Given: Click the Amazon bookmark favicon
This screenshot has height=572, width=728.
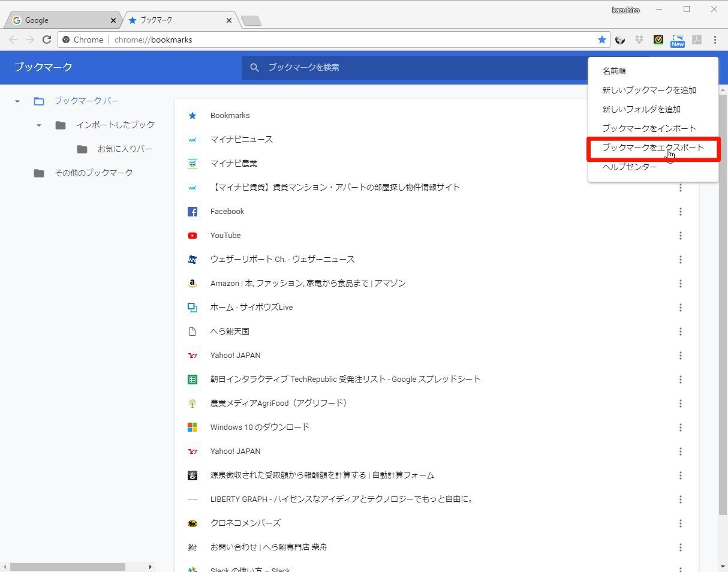Looking at the screenshot, I should 192,284.
